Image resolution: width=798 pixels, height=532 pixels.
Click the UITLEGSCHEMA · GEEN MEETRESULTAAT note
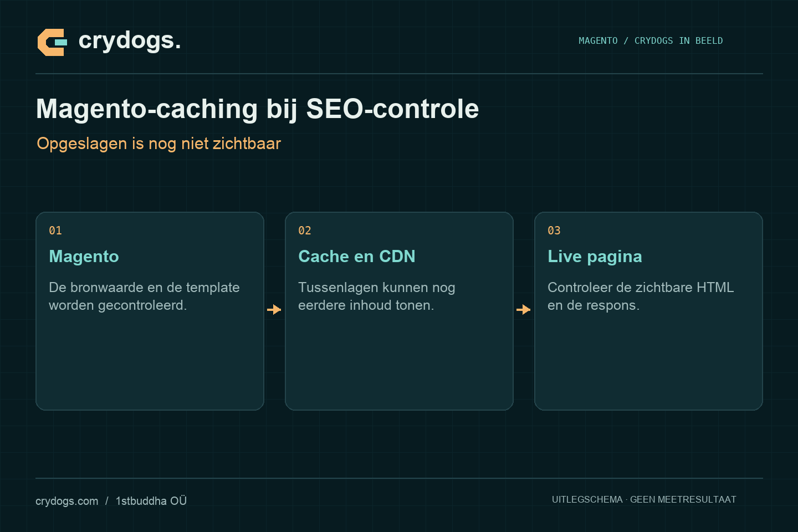[x=644, y=499]
